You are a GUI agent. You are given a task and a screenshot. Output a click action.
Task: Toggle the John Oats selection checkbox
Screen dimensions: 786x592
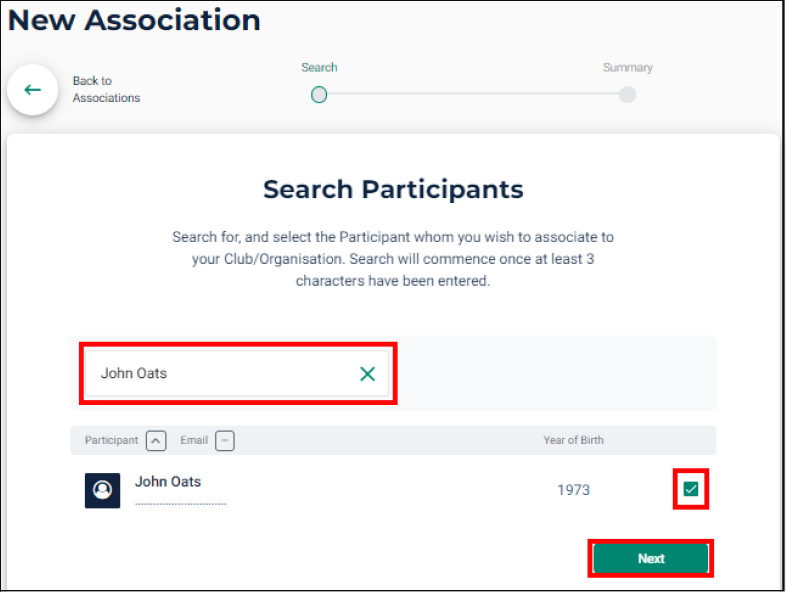[x=691, y=489]
